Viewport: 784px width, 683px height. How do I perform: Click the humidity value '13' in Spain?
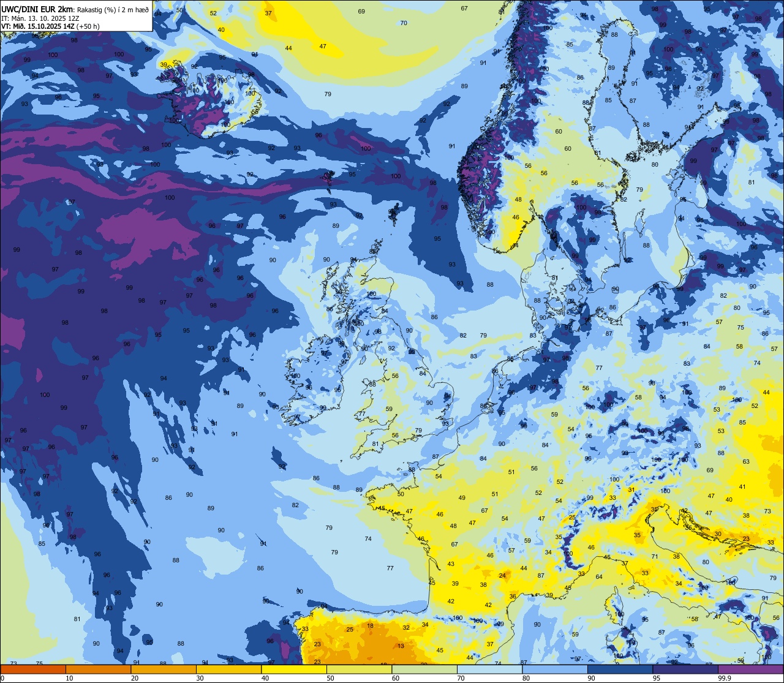point(401,646)
